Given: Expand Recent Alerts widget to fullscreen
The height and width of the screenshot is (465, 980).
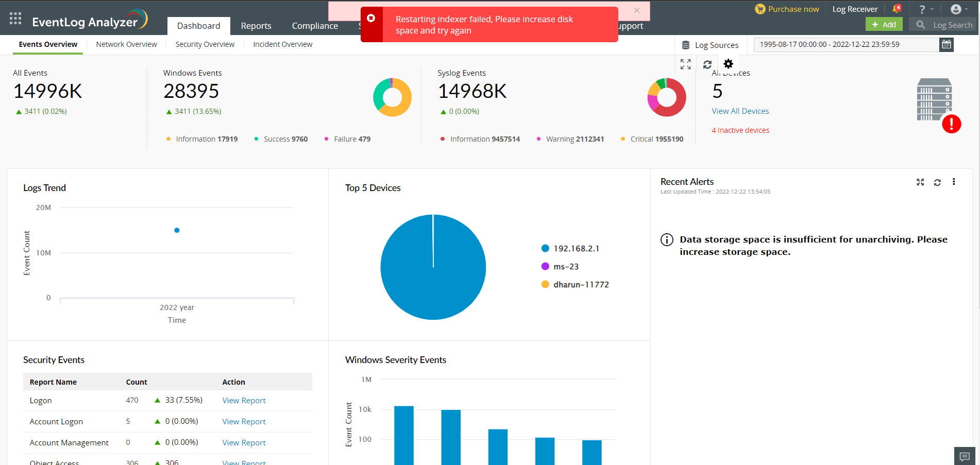Looking at the screenshot, I should 920,182.
